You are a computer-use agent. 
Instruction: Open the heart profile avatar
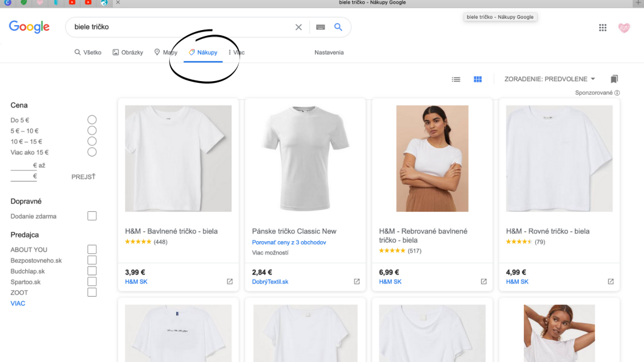(624, 28)
